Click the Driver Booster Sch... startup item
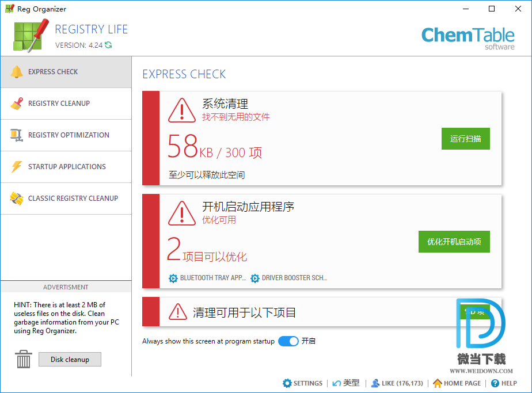532x393 pixels. point(294,278)
